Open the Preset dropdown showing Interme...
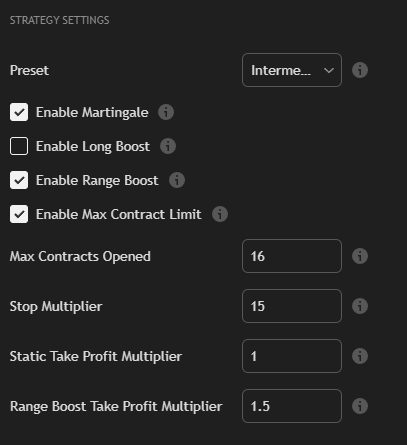Viewport: 407px width, 445px height. pyautogui.click(x=292, y=70)
